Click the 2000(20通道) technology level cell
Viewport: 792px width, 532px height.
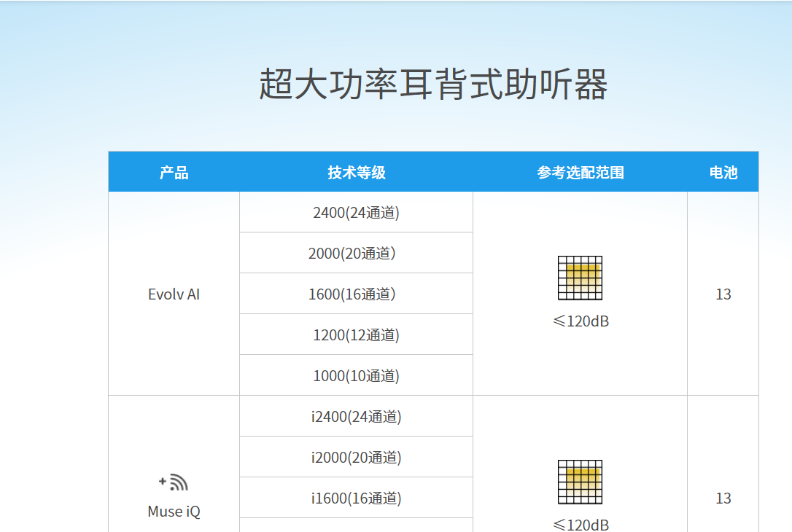(x=356, y=253)
